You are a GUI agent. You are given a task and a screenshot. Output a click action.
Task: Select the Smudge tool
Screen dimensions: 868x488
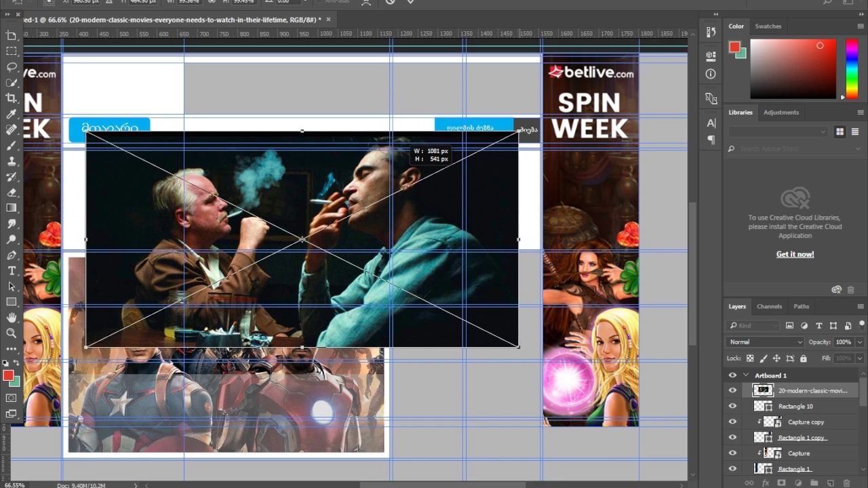(x=12, y=224)
